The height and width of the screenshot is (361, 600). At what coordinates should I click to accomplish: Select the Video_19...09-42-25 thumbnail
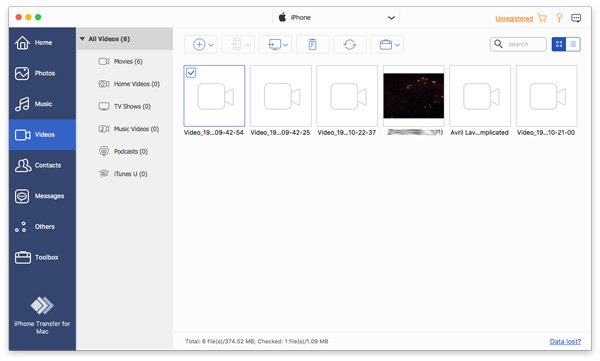pyautogui.click(x=280, y=96)
